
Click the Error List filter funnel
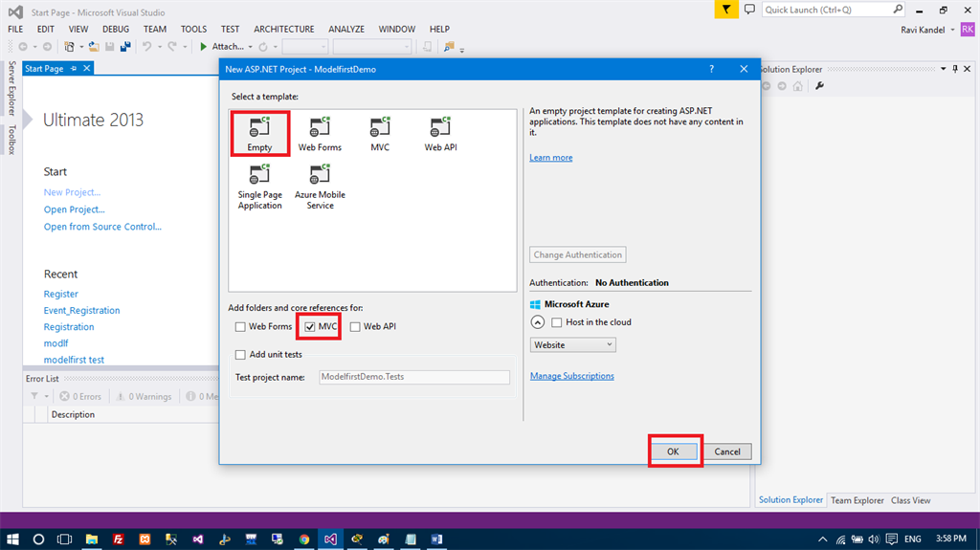tap(34, 396)
